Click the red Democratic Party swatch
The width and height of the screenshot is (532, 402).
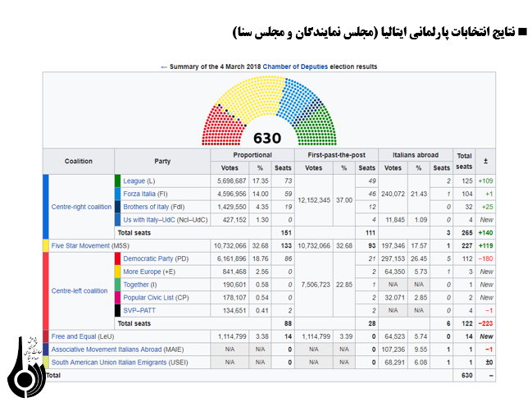(x=117, y=258)
